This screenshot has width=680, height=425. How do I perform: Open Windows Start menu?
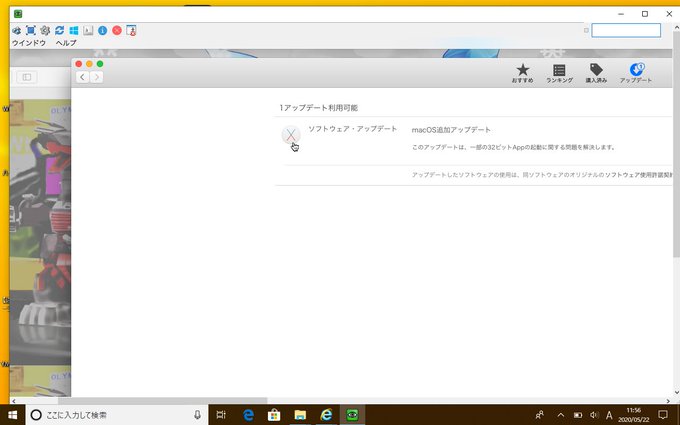coord(13,415)
